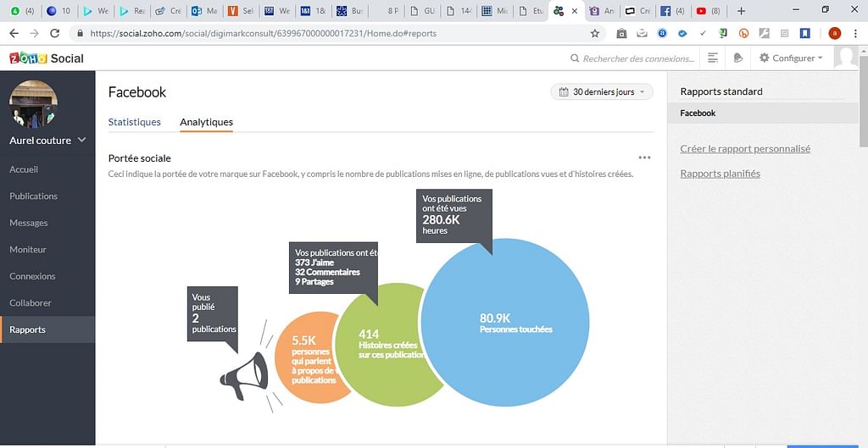Open the user avatar in the top-right header
868x448 pixels.
(x=845, y=58)
